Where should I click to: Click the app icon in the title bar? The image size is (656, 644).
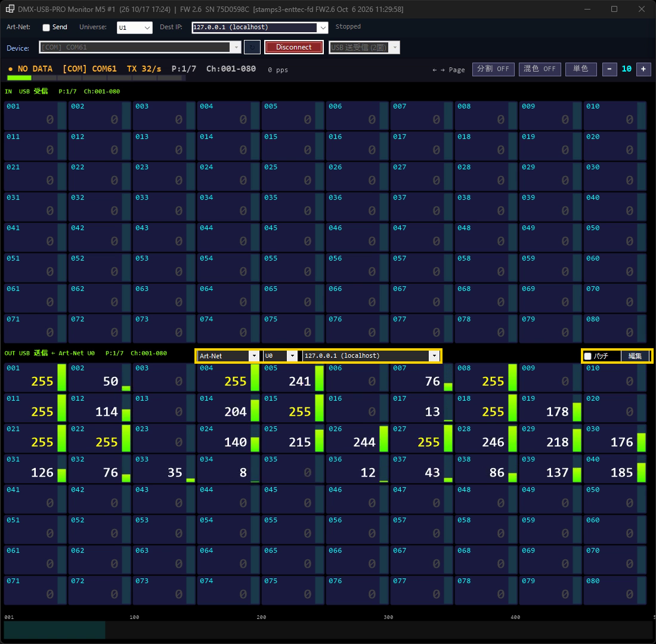[x=10, y=9]
